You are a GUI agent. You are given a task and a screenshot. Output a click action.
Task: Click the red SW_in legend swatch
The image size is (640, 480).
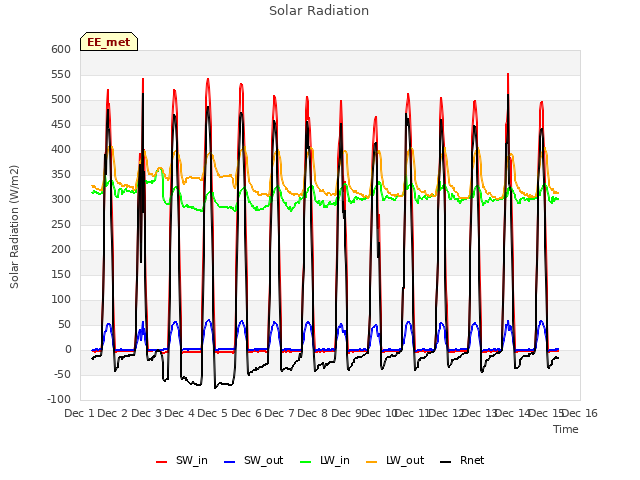pyautogui.click(x=162, y=462)
